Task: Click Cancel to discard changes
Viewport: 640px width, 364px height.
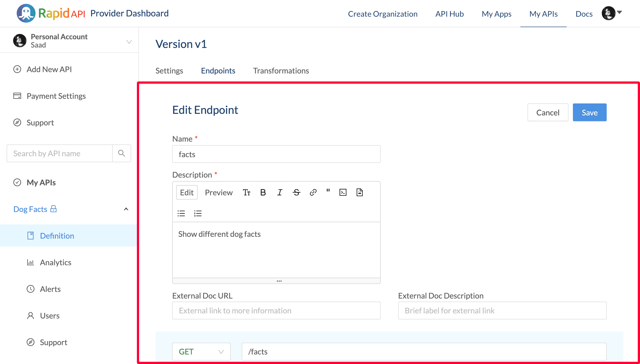Action: click(x=548, y=112)
